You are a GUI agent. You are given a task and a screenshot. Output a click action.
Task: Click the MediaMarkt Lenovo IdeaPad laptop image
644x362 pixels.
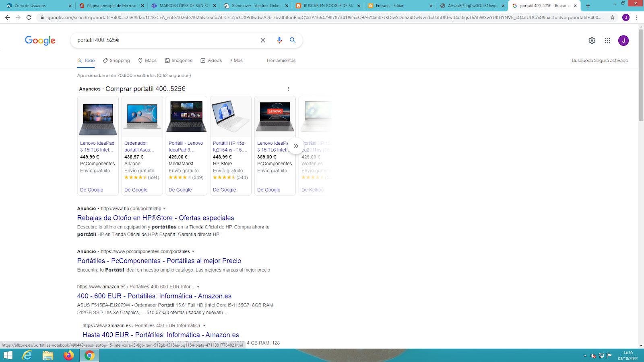186,117
